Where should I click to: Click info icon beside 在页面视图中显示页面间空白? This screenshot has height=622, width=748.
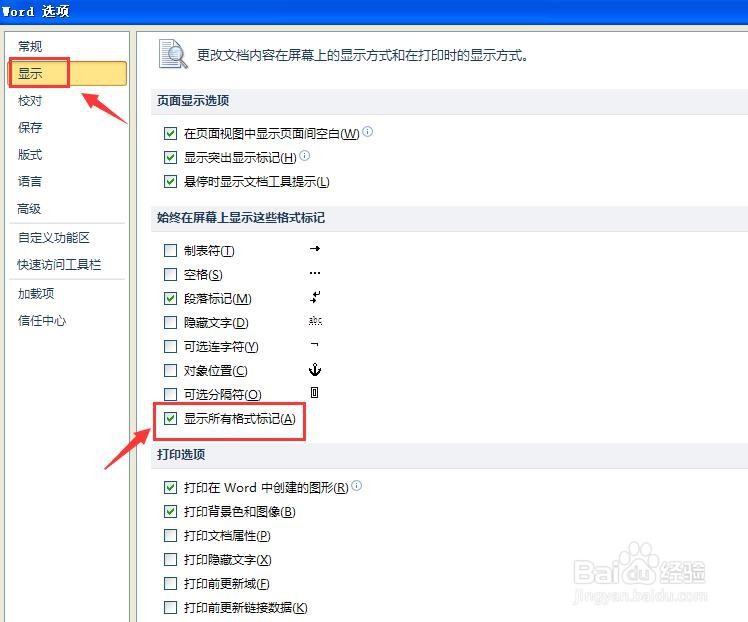coord(367,131)
